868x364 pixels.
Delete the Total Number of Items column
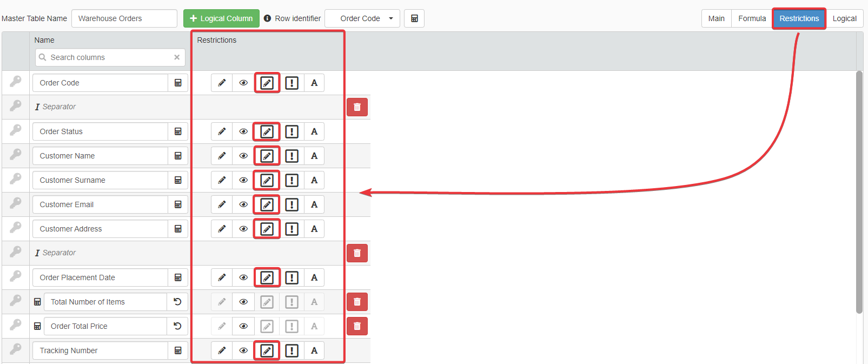[357, 302]
